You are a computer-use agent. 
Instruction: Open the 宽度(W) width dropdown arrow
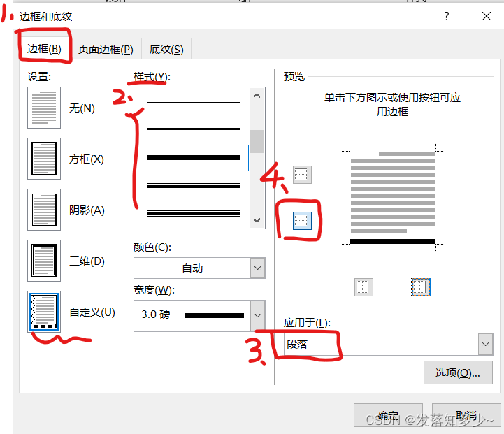point(257,315)
